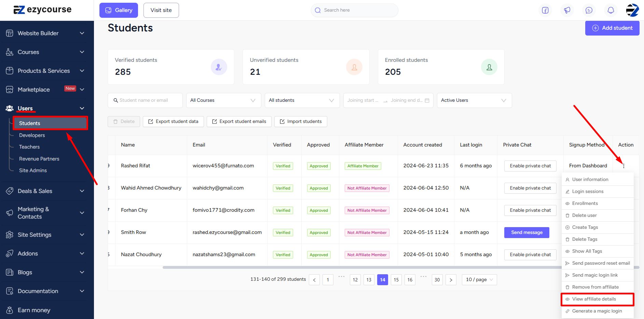Choose Delete user from action menu

click(598, 216)
